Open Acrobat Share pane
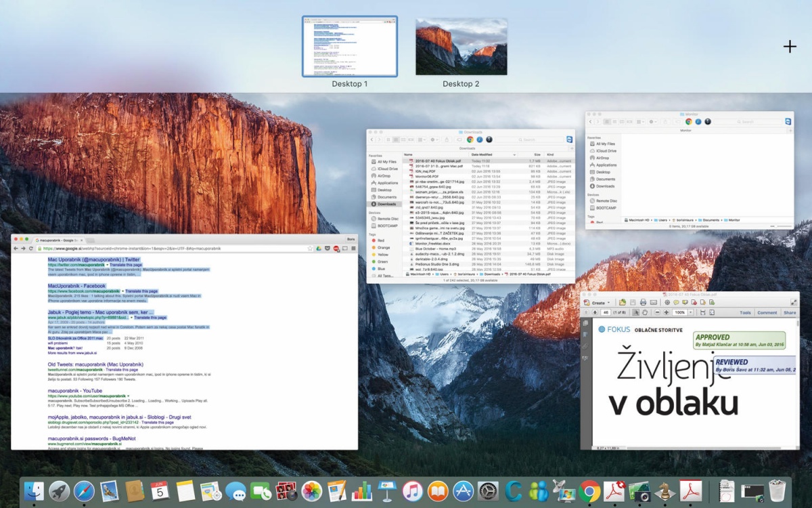This screenshot has width=812, height=508. 790,312
